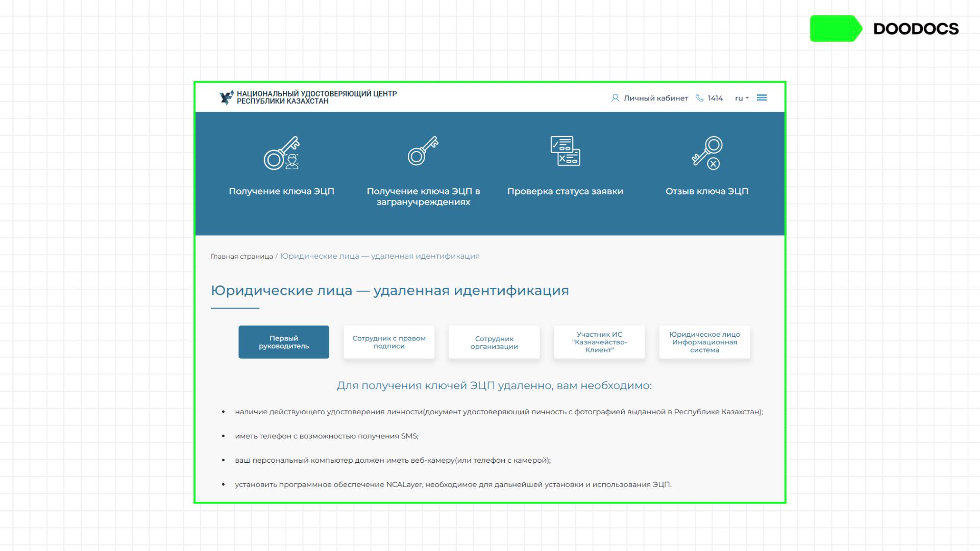Click the key revocation icon
This screenshot has height=551, width=980.
click(x=707, y=153)
